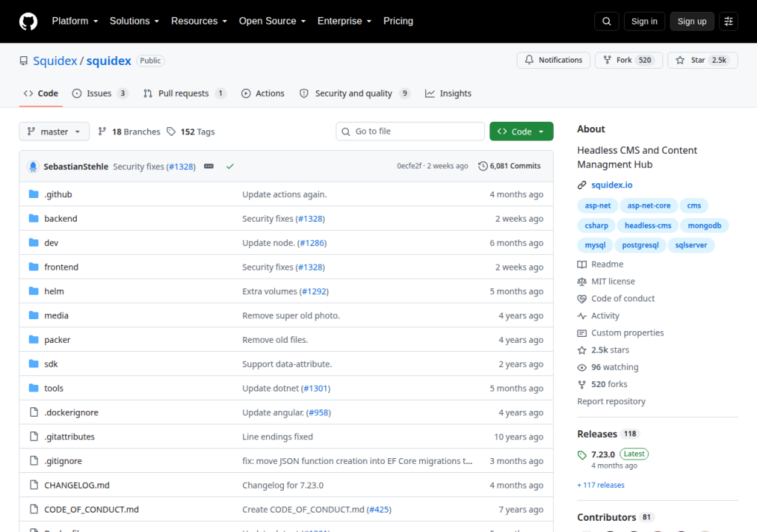Open the .gitattributes file
This screenshot has width=757, height=532.
(69, 437)
